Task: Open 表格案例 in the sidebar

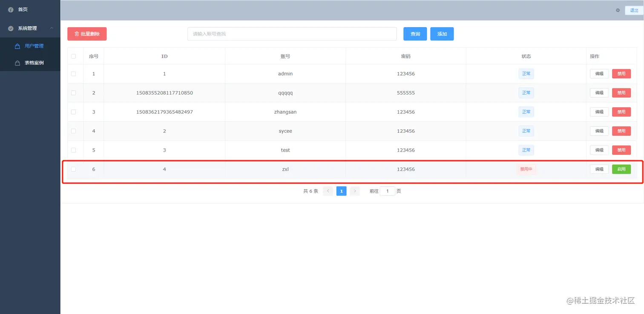Action: coord(34,63)
